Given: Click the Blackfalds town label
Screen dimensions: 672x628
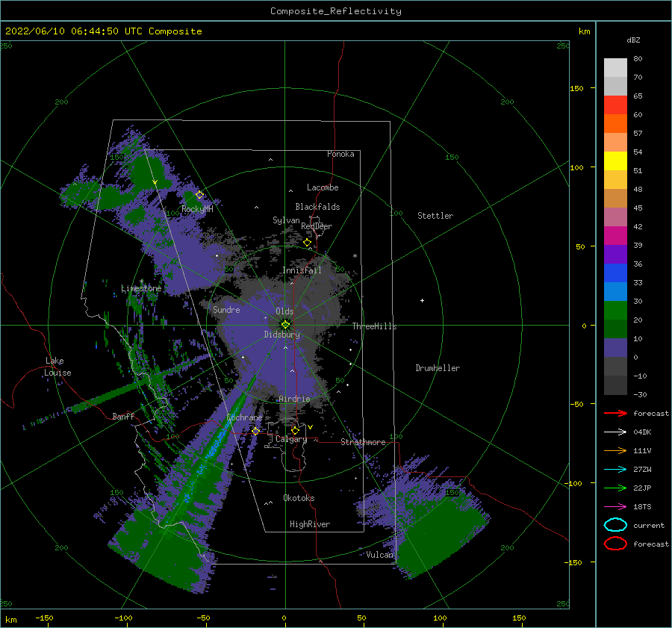Looking at the screenshot, I should (317, 207).
